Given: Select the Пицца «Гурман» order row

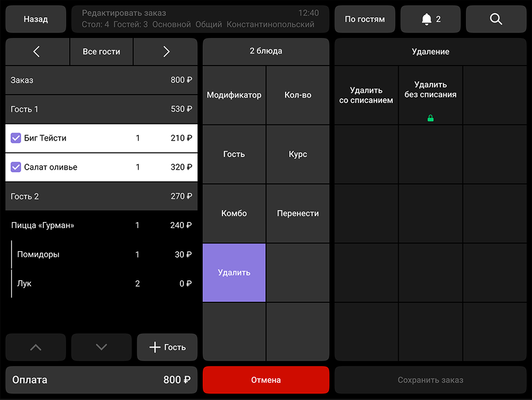Looking at the screenshot, I should pos(101,226).
